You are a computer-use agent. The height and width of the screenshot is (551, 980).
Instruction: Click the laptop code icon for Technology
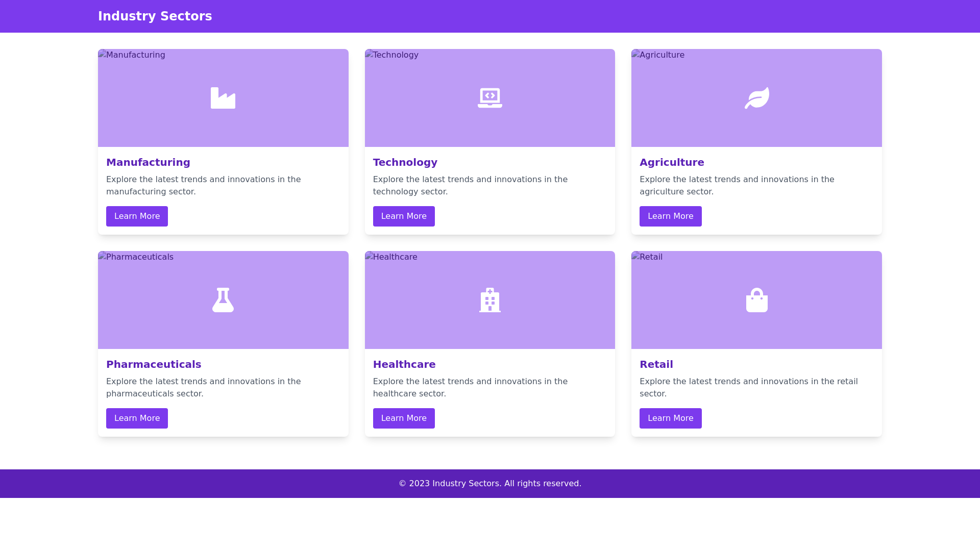(490, 98)
